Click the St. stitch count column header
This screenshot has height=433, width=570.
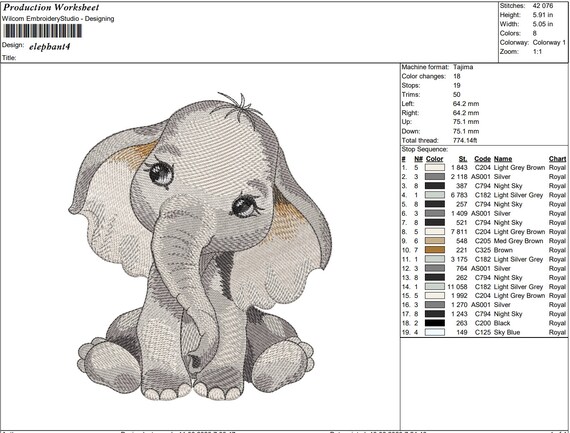click(x=463, y=159)
